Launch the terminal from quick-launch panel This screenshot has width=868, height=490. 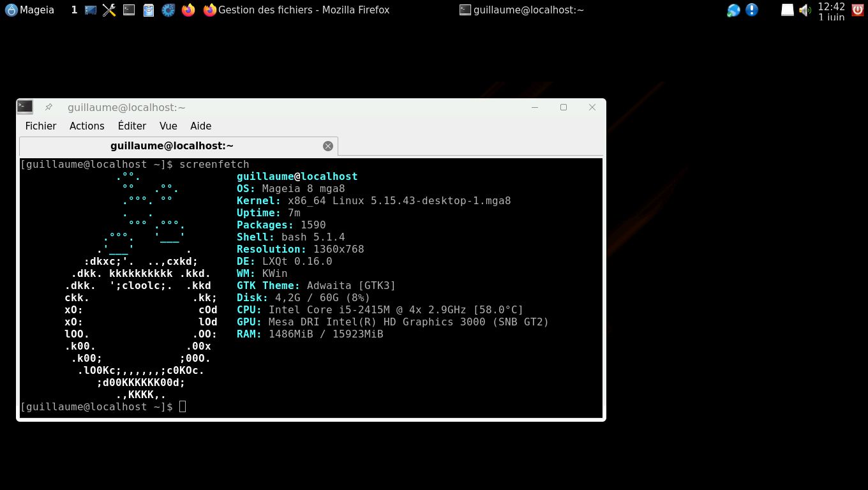click(129, 10)
